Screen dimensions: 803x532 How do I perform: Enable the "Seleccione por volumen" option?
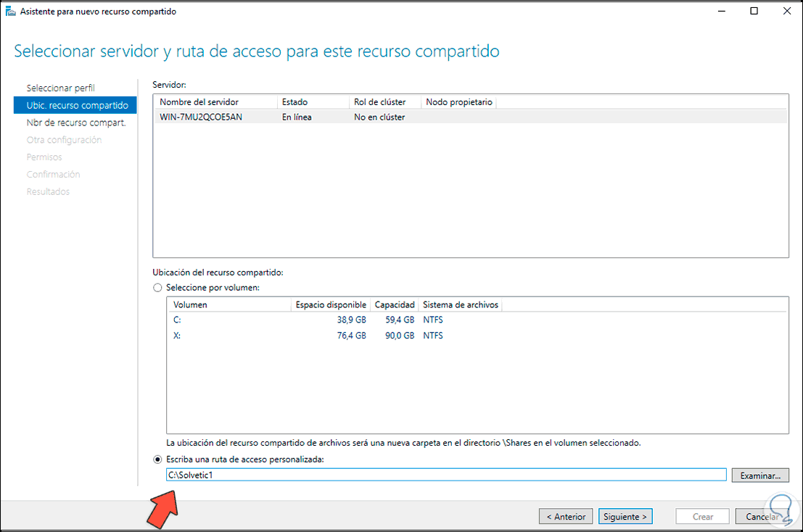[157, 287]
